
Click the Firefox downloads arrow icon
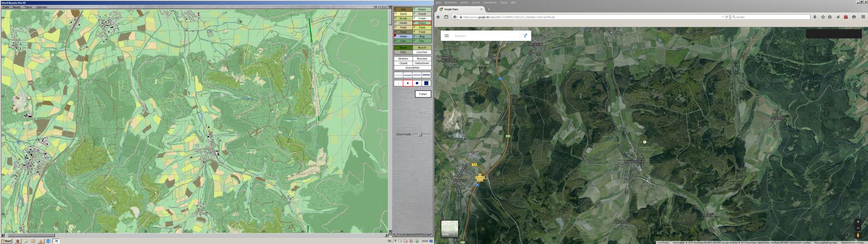point(815,17)
